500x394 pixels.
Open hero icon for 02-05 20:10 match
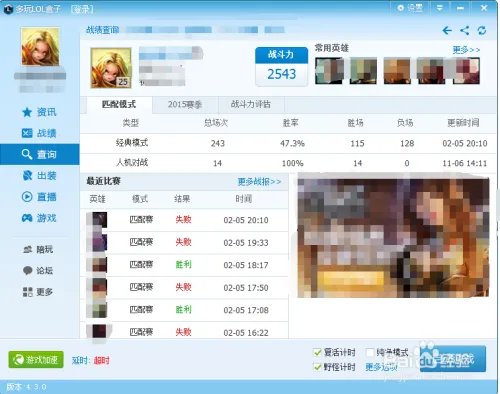[97, 220]
